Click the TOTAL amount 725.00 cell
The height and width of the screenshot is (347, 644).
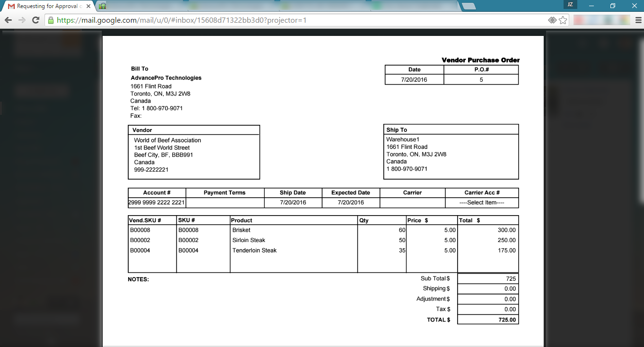pos(488,320)
